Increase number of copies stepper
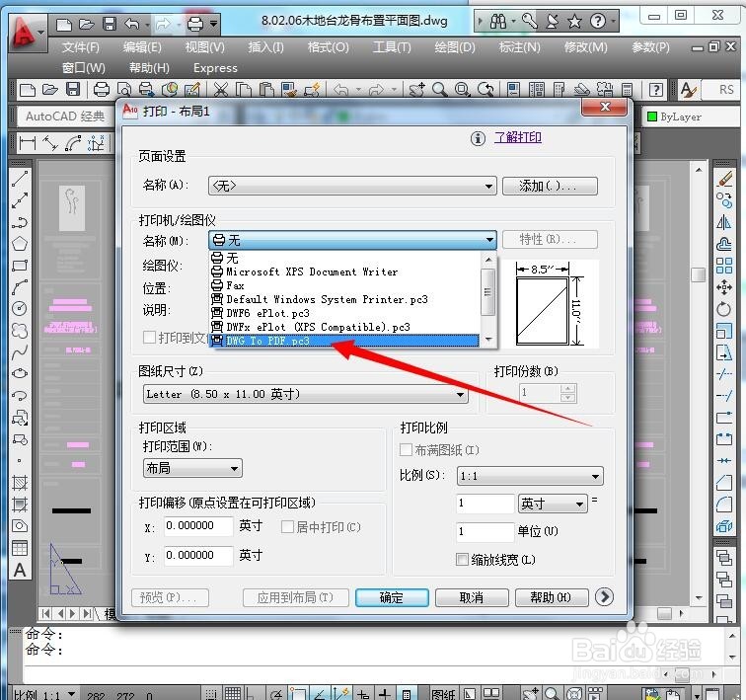 pos(567,389)
